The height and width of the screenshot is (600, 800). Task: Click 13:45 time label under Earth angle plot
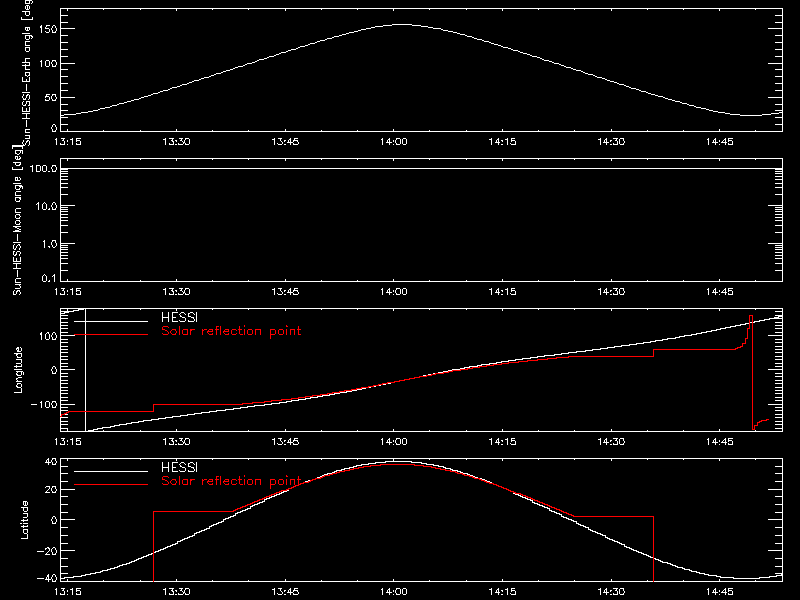(x=285, y=141)
